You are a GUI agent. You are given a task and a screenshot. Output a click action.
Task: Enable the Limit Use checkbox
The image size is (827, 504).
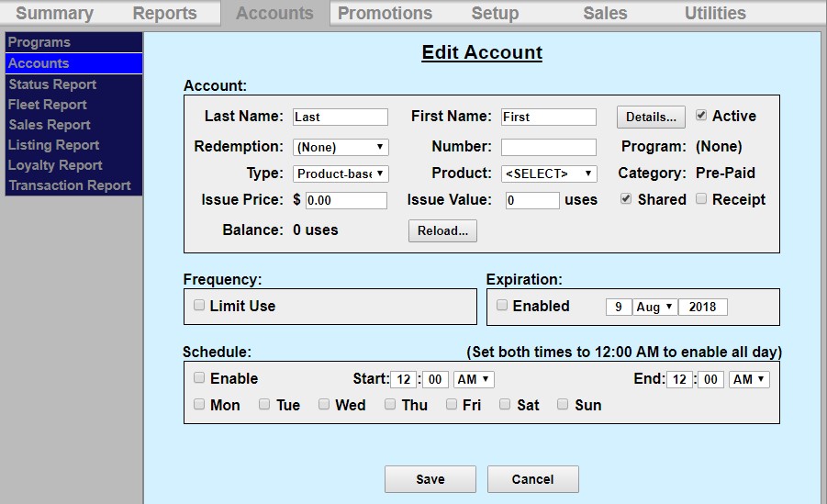[x=199, y=305]
